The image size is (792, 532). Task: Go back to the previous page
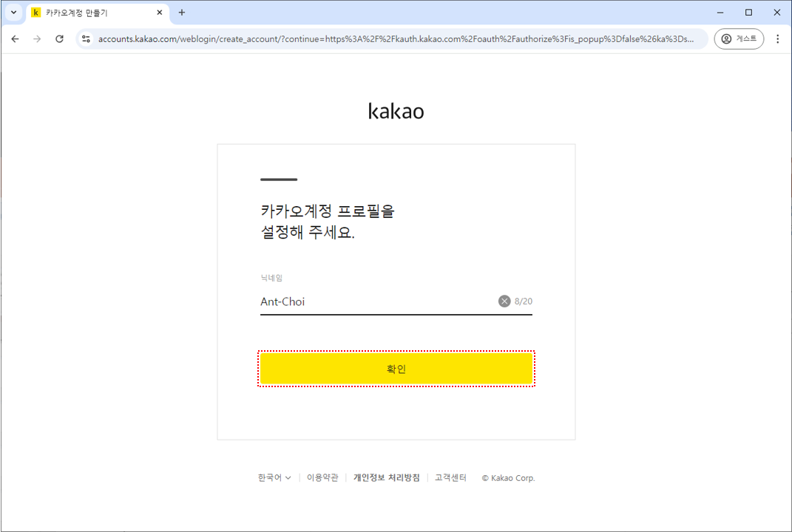15,39
